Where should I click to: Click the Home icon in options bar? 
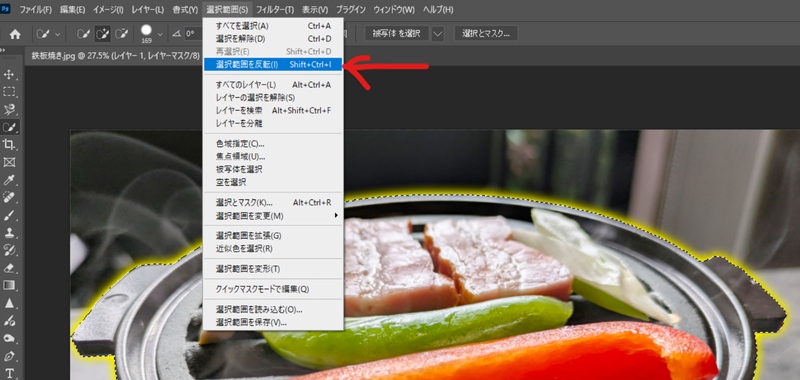tap(15, 34)
